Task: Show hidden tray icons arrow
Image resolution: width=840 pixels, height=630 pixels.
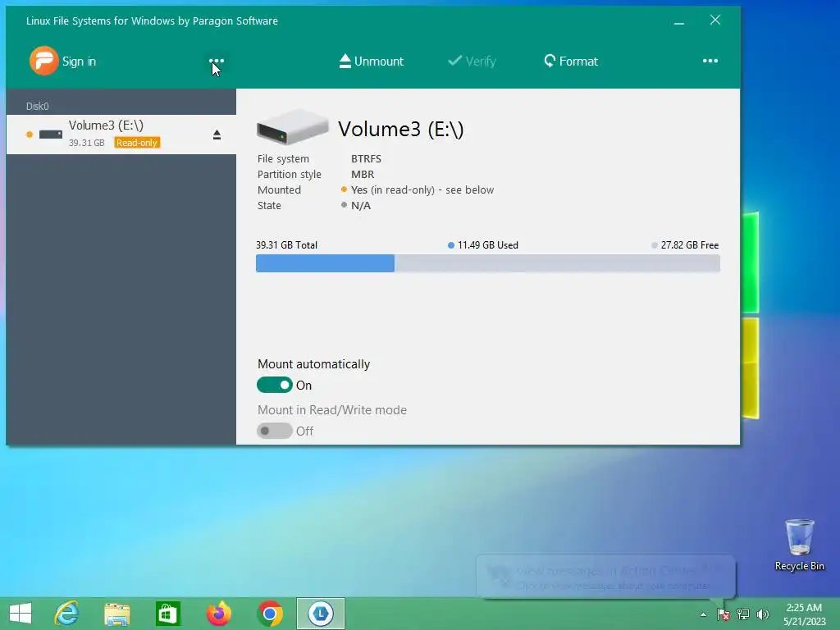Action: point(703,614)
